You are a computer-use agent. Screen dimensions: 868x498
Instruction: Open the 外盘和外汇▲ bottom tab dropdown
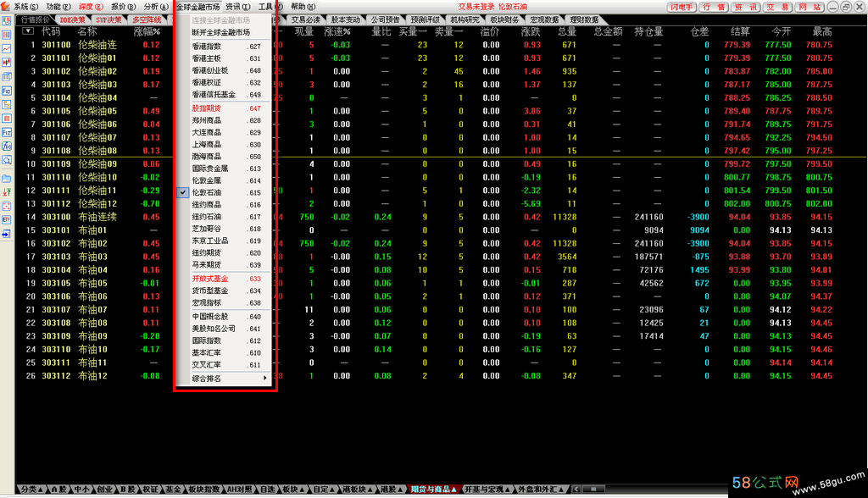[542, 490]
